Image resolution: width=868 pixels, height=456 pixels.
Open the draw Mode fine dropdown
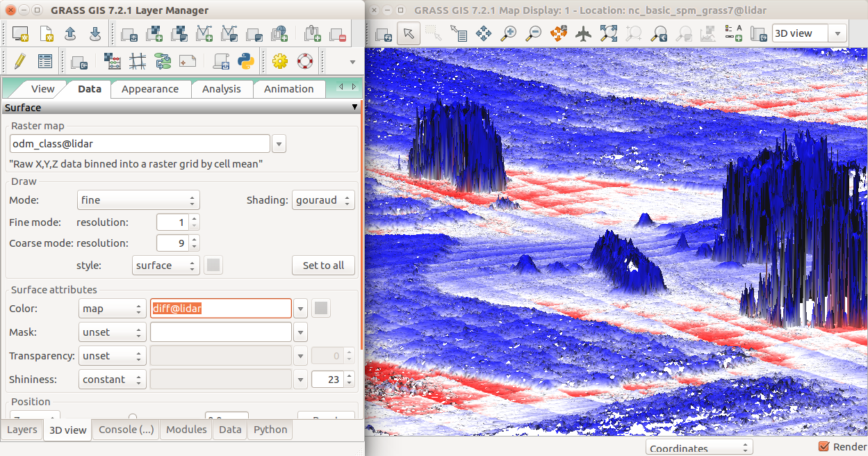138,200
